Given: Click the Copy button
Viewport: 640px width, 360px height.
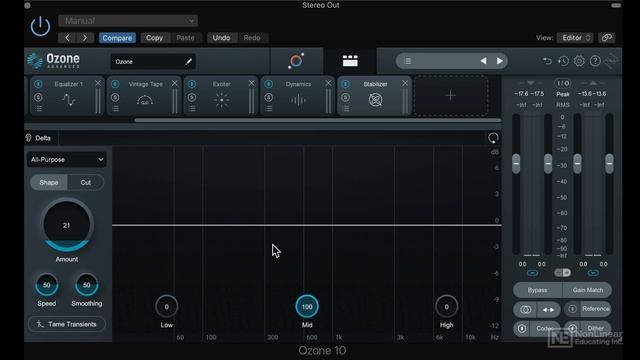Looking at the screenshot, I should [x=154, y=38].
